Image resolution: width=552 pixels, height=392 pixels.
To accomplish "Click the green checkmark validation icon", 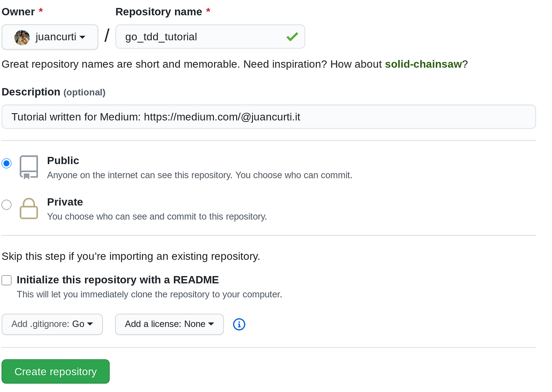I will 292,37.
